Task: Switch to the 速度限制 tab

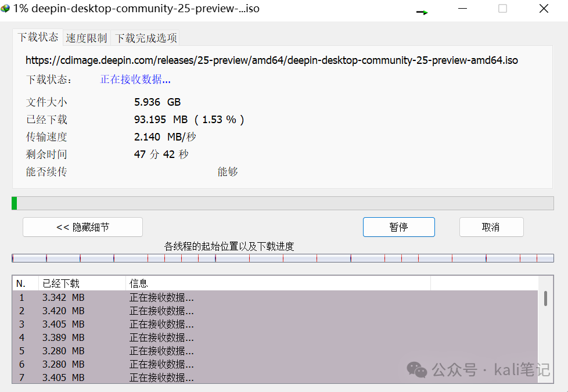Action: tap(85, 37)
